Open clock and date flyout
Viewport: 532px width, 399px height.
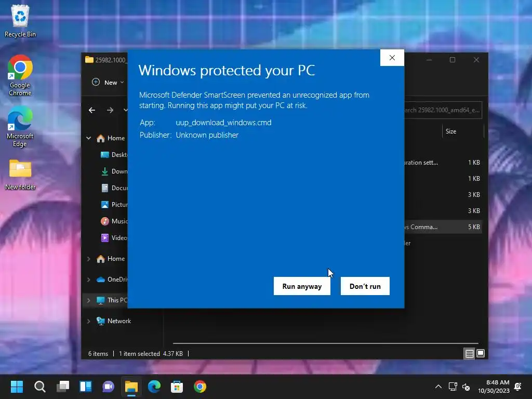[x=494, y=387]
